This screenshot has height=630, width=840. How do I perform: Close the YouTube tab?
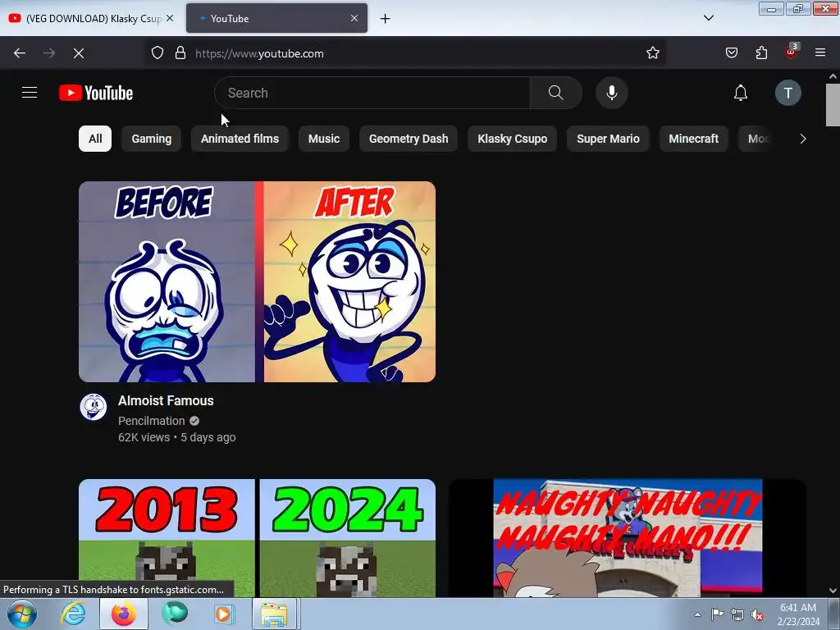point(354,18)
